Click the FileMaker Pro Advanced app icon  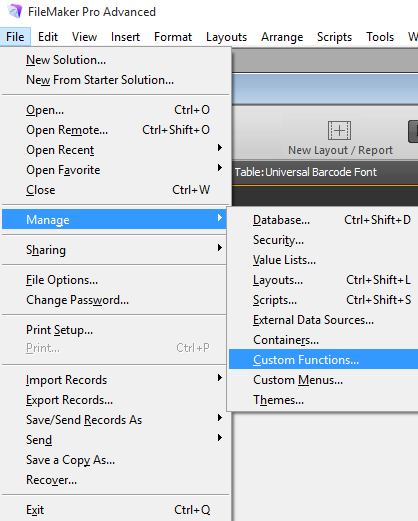pos(15,12)
